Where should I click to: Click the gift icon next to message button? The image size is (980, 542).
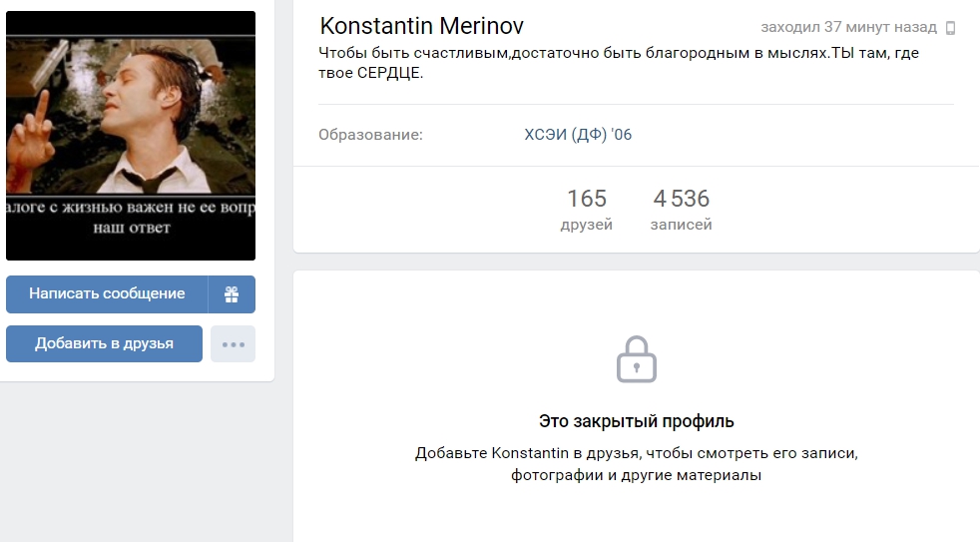click(x=232, y=294)
